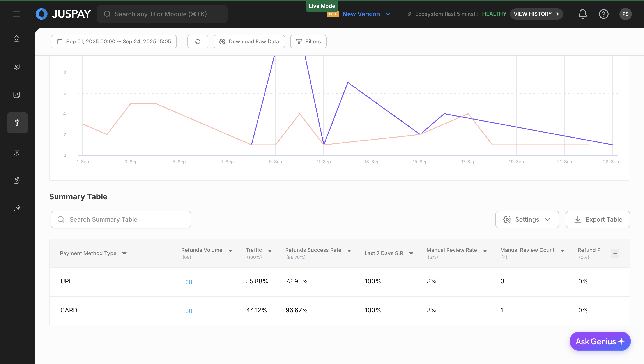
Task: Click the home icon in sidebar
Action: (x=16, y=39)
